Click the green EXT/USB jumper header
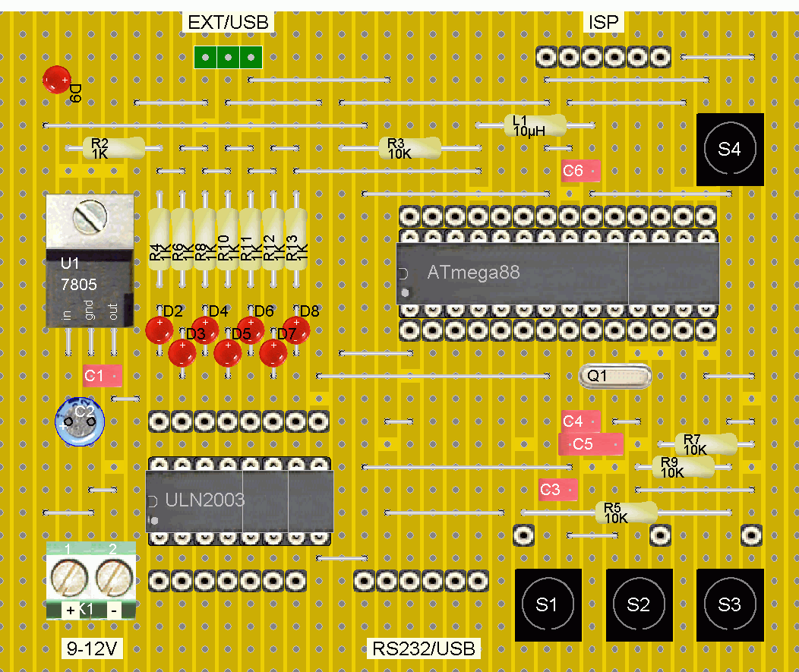This screenshot has width=799, height=672. pos(229,57)
